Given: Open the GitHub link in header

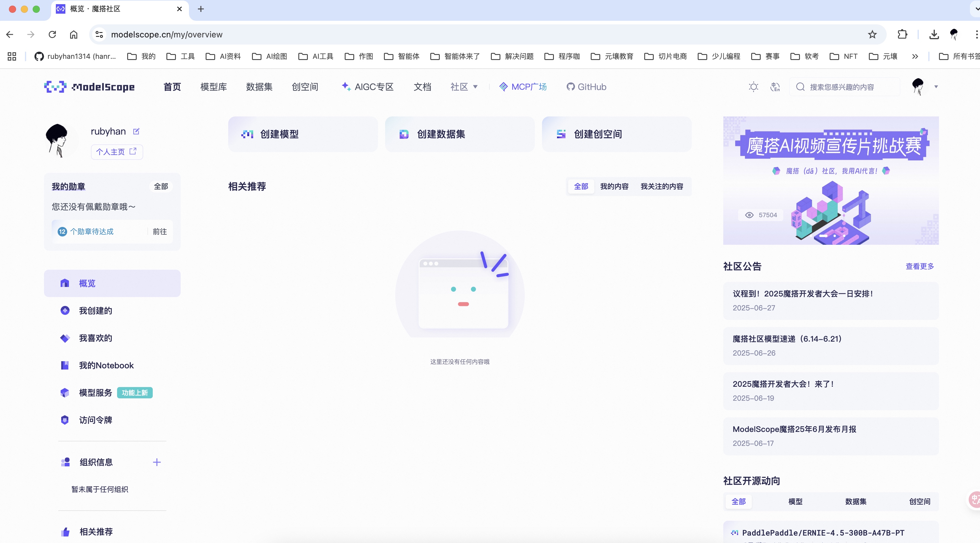Looking at the screenshot, I should point(586,87).
